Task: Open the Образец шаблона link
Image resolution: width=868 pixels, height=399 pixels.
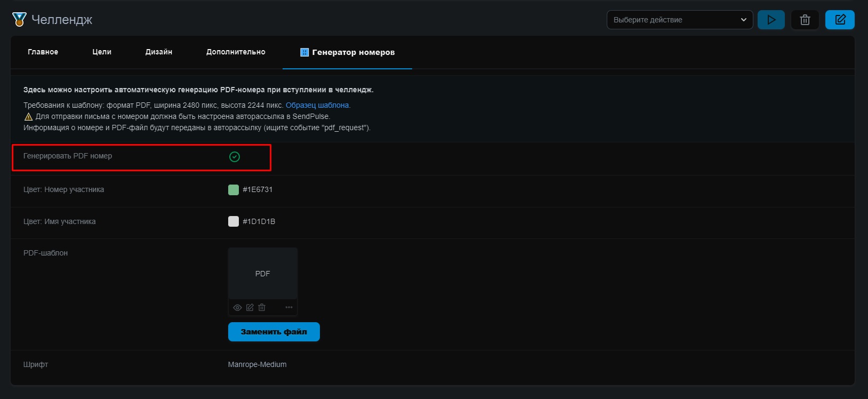Action: click(x=317, y=105)
